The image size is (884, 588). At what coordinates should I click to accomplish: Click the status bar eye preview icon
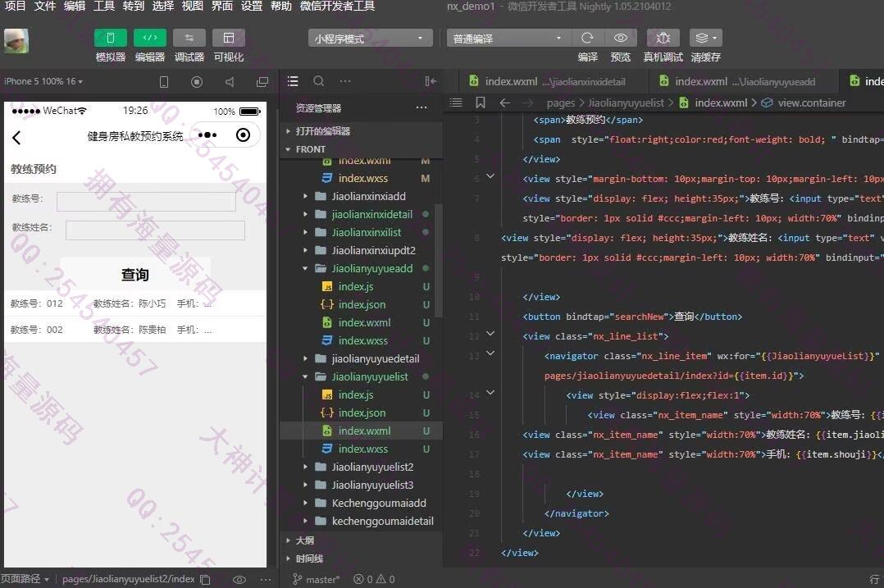(239, 580)
